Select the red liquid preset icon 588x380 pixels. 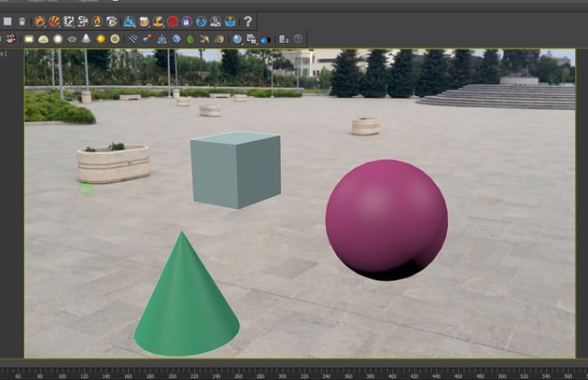pyautogui.click(x=173, y=21)
